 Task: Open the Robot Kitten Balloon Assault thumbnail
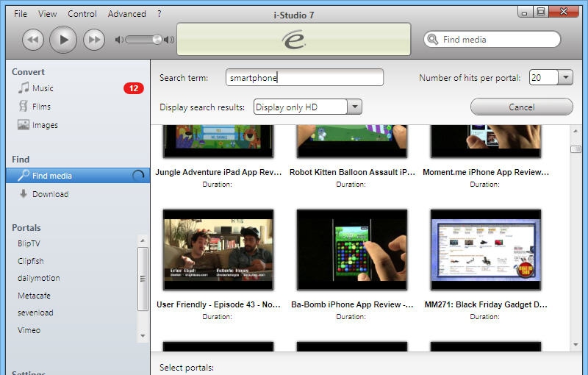(x=352, y=141)
